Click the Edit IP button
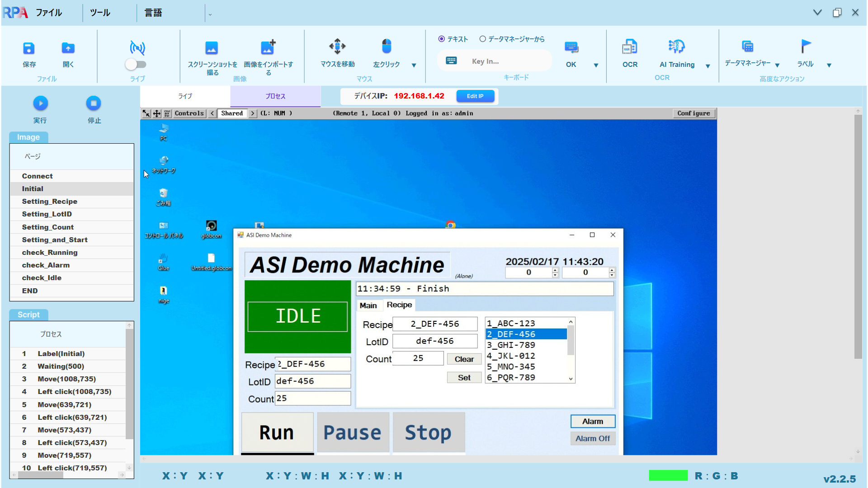The width and height of the screenshot is (868, 488). [x=475, y=96]
